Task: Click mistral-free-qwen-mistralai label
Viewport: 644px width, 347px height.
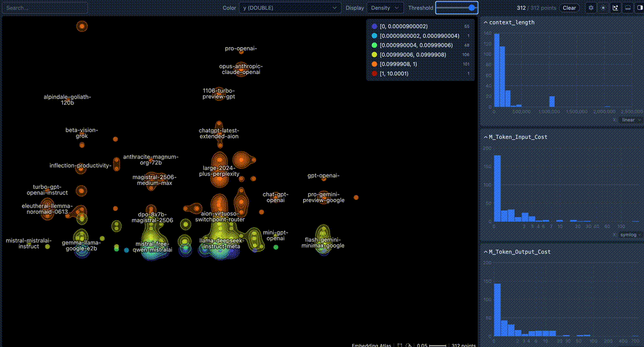Action: coord(153,247)
